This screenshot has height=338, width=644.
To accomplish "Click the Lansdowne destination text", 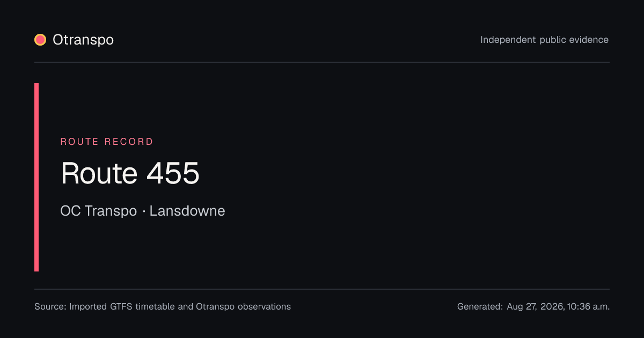I will (x=187, y=211).
